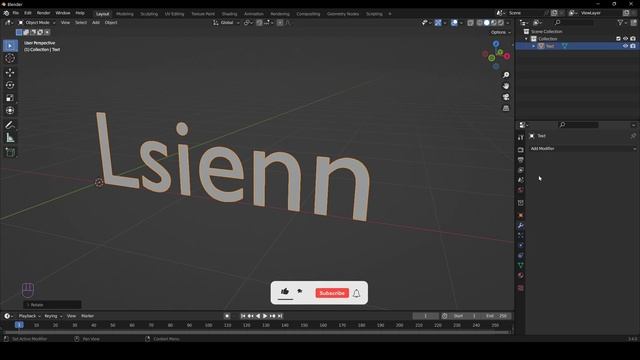The height and width of the screenshot is (360, 640).
Task: Open the Material properties tab
Action: click(520, 276)
